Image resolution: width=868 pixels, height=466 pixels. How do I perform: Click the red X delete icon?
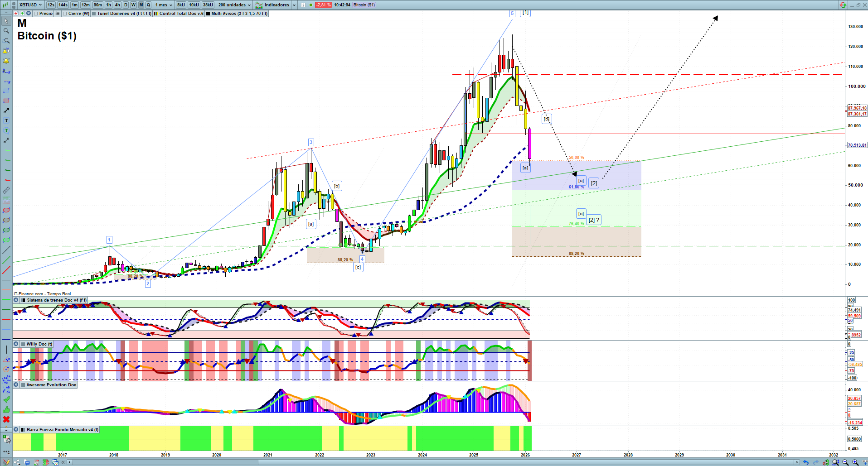(6, 419)
